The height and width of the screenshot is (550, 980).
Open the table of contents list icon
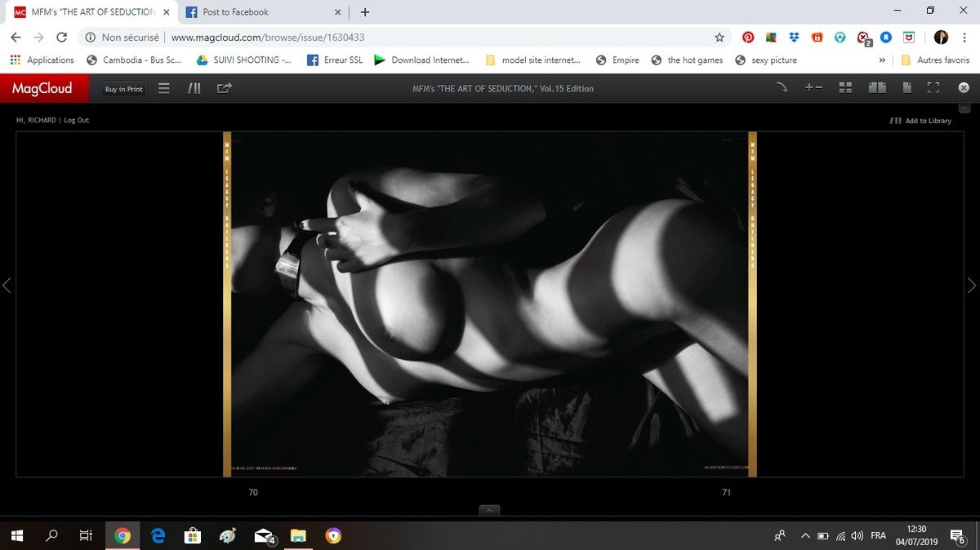(x=163, y=88)
